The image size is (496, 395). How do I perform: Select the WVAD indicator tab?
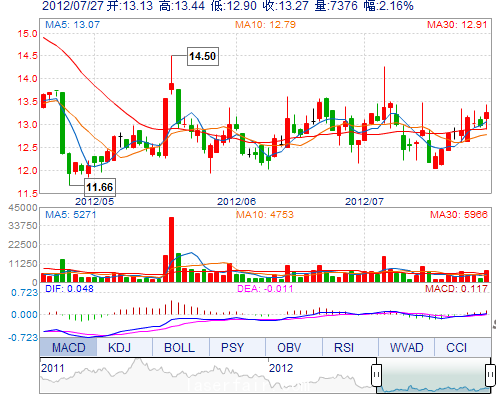click(x=406, y=347)
